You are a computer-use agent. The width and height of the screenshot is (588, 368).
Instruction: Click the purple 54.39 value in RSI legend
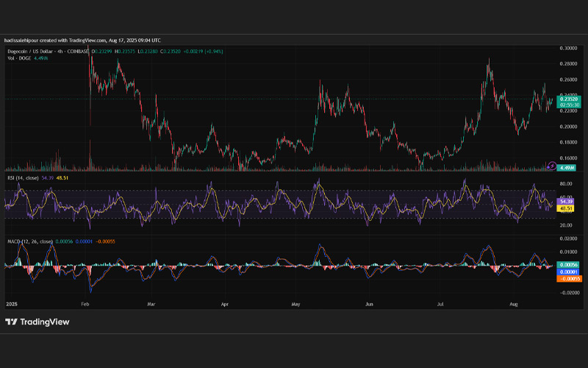(47, 178)
